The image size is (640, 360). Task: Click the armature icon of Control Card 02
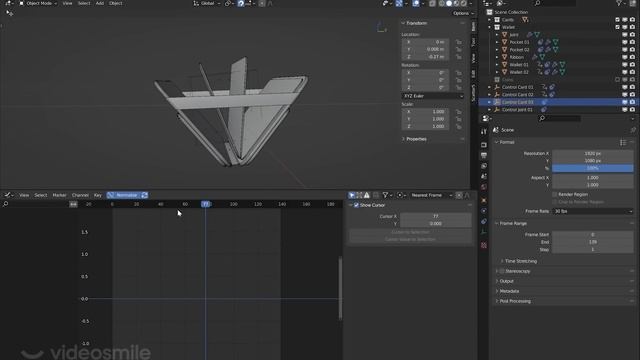pos(497,95)
